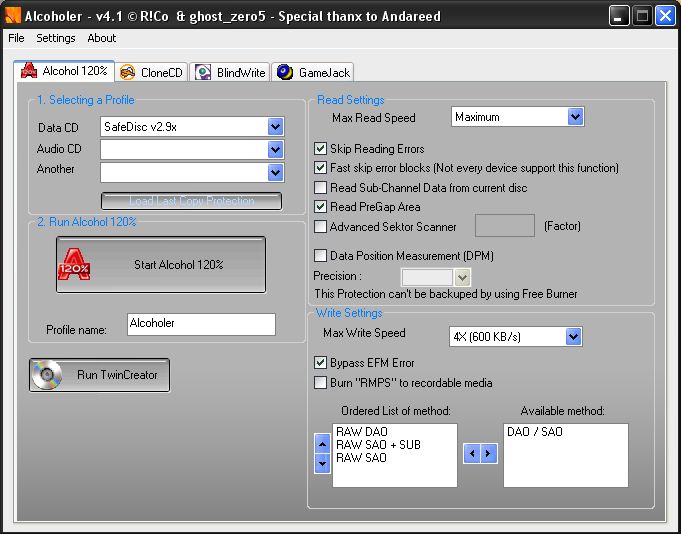Open the Settings menu

(x=56, y=38)
